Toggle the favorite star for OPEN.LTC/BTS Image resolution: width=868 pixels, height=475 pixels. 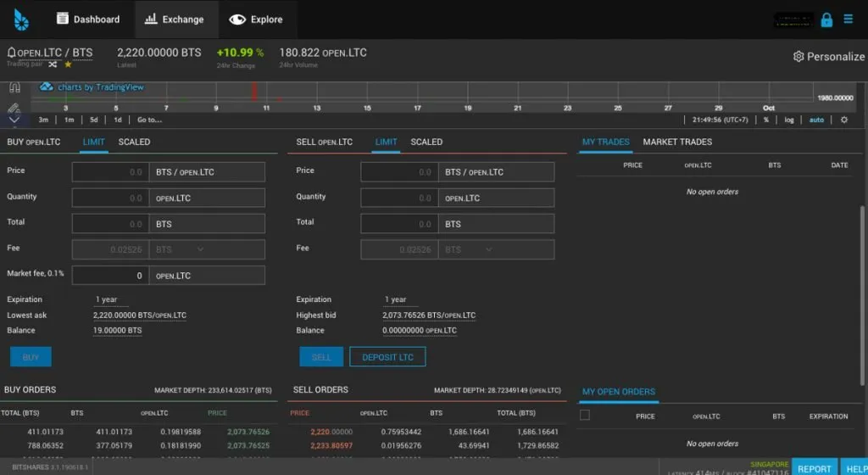[x=68, y=64]
